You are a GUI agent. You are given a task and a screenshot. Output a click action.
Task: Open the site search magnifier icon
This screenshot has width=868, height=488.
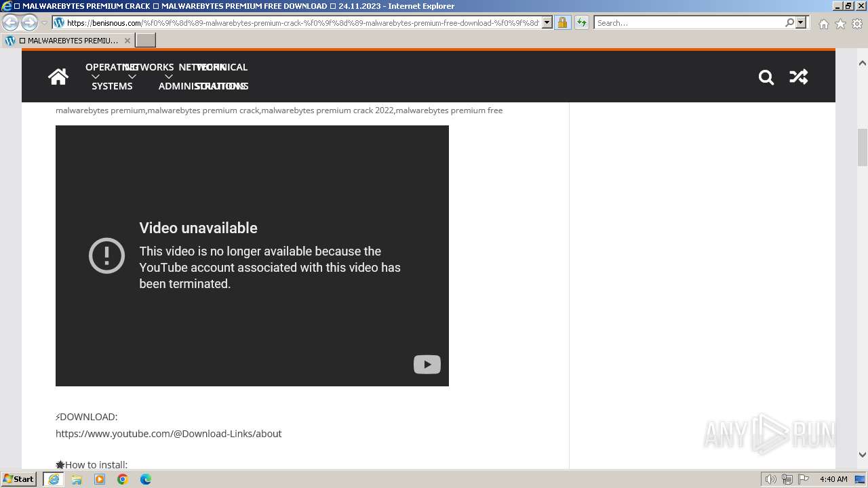766,77
